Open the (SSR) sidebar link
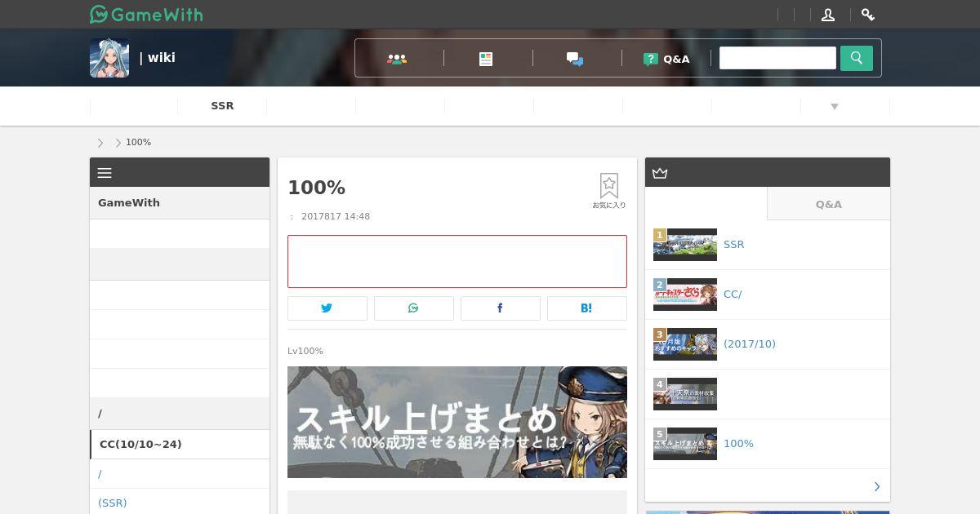The width and height of the screenshot is (980, 514). pos(113,503)
